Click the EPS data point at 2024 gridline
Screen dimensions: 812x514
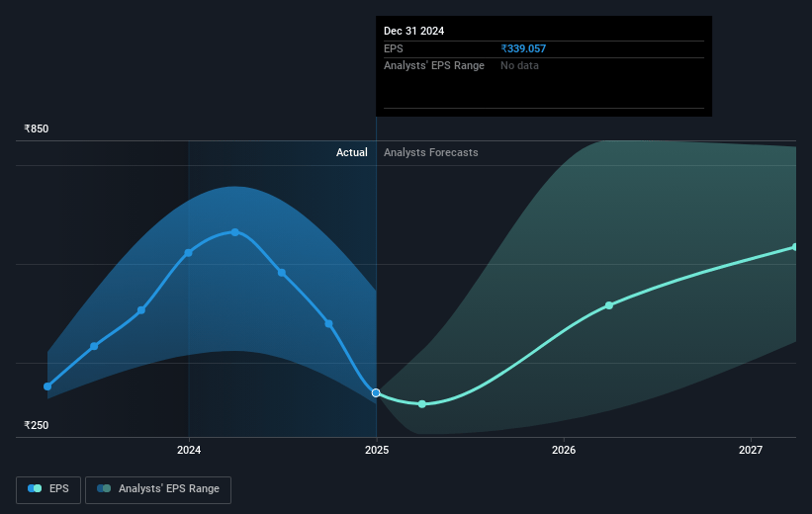(x=189, y=253)
